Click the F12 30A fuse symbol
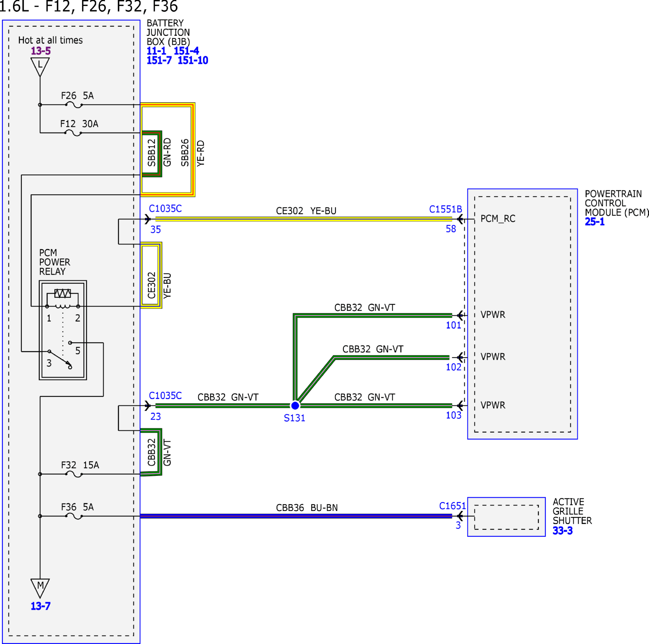Viewport: 649px width, 644px height. point(73,133)
